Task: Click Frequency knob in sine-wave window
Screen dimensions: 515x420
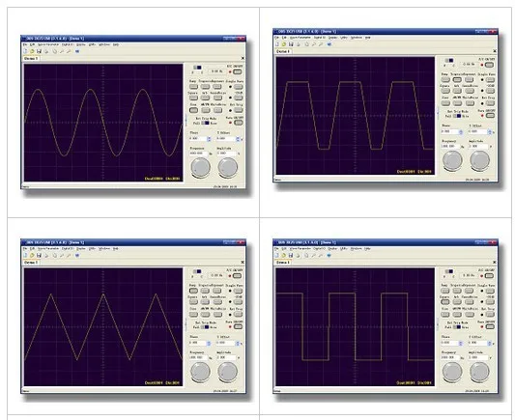Action: [200, 168]
